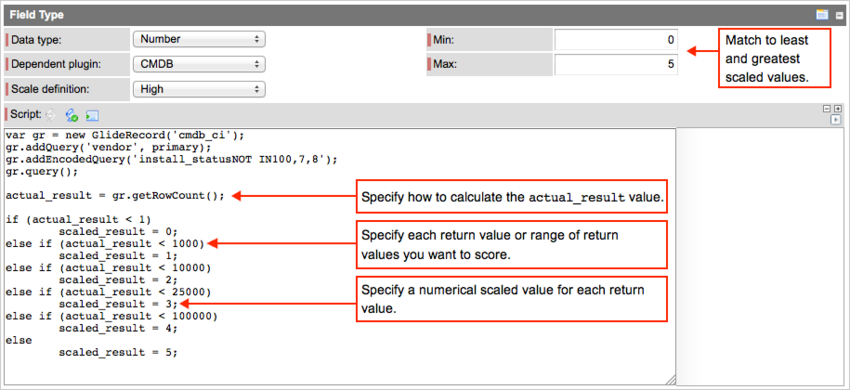The image size is (850, 390).
Task: Click the Min input field
Action: (x=616, y=40)
